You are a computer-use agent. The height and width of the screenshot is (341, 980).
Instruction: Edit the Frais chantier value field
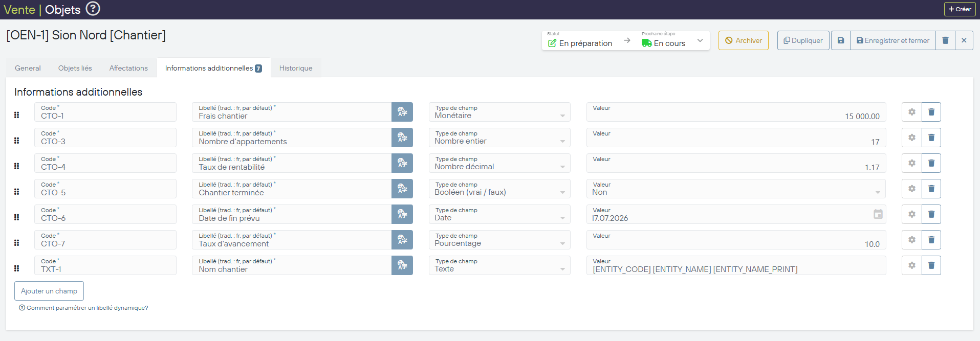(735, 116)
